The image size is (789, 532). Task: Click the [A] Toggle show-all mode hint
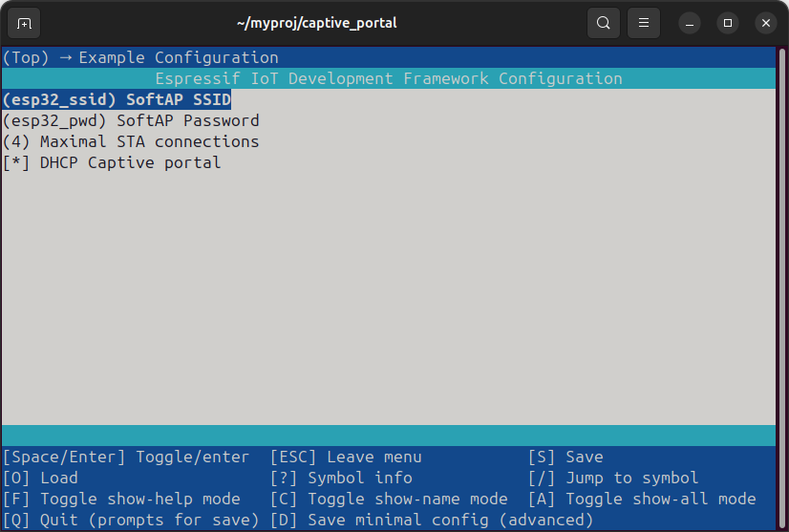click(642, 500)
